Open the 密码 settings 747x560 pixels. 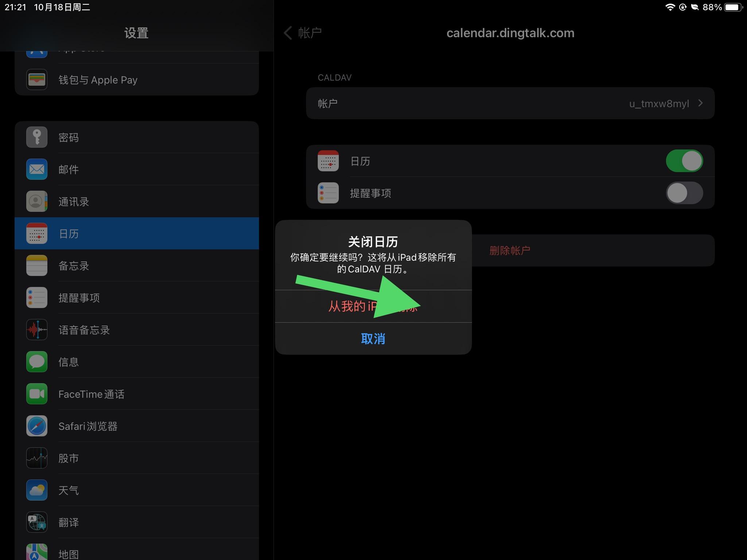136,138
